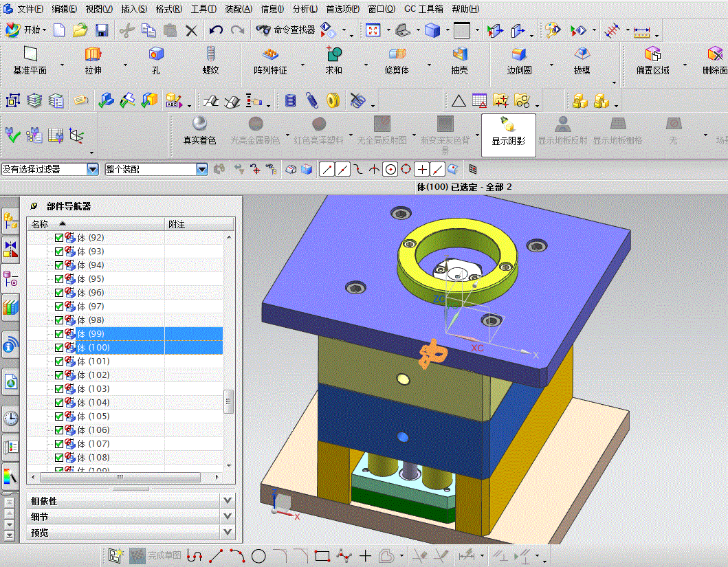Image resolution: width=728 pixels, height=567 pixels.
Task: Uncheck the checkbox for 体 (99)
Action: tap(59, 334)
